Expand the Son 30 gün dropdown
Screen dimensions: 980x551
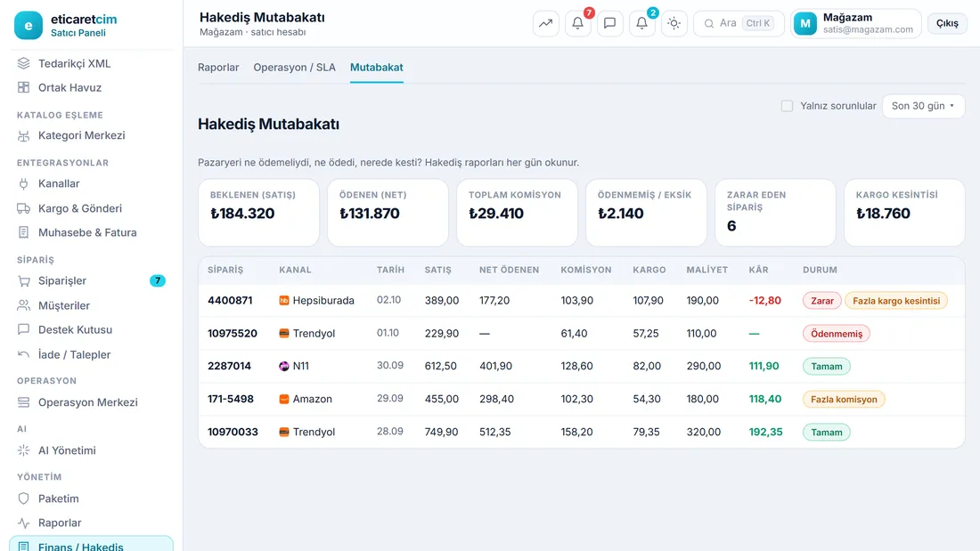tap(923, 106)
